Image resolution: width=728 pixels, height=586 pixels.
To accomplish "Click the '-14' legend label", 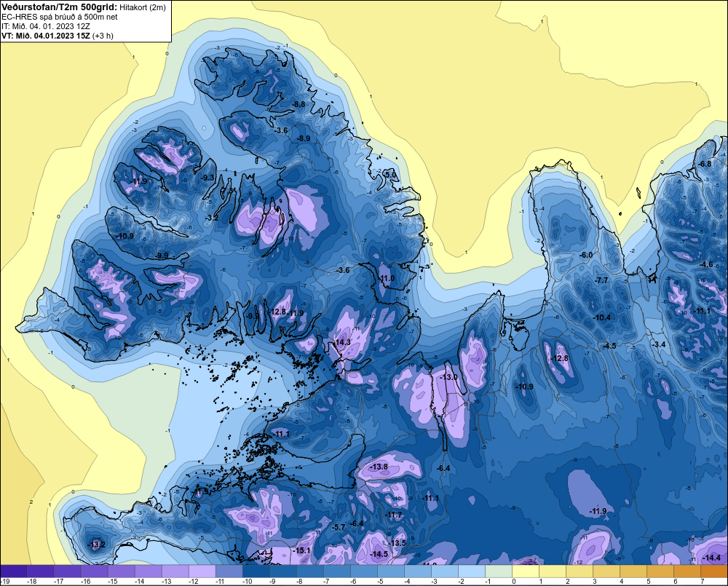I will click(x=140, y=582).
